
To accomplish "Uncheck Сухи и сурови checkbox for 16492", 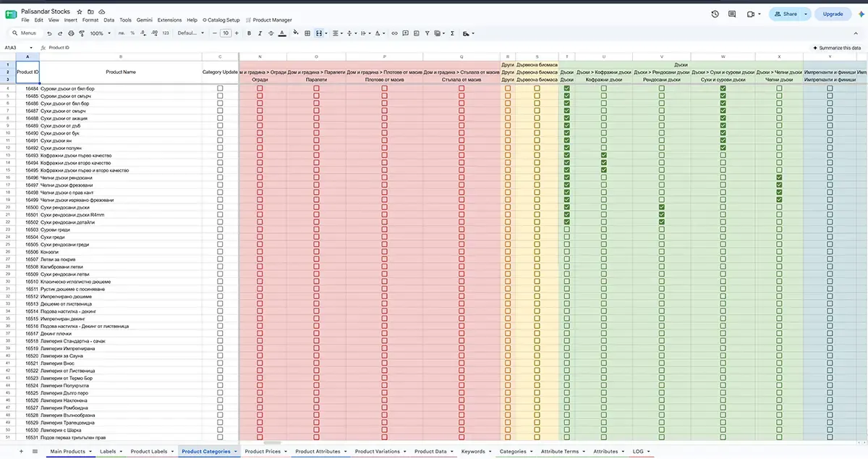I will pyautogui.click(x=723, y=148).
